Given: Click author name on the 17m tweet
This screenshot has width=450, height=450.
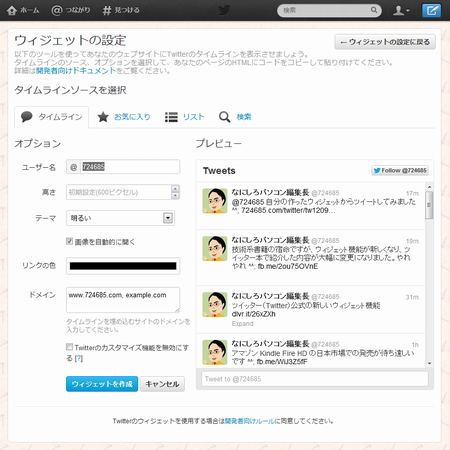Looking at the screenshot, I should (271, 192).
